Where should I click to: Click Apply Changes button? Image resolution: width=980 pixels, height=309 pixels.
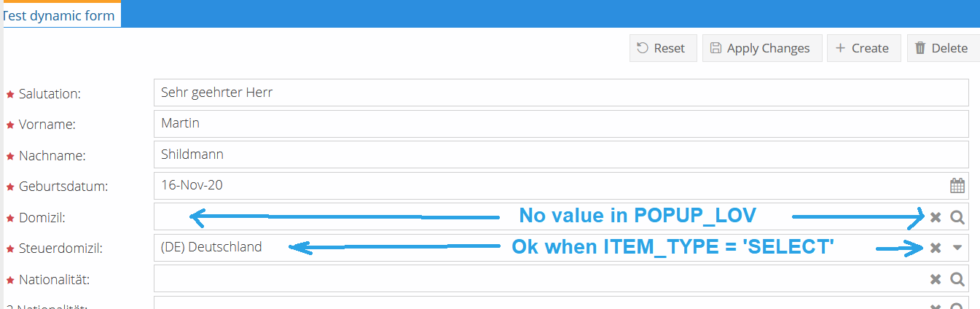(x=761, y=48)
